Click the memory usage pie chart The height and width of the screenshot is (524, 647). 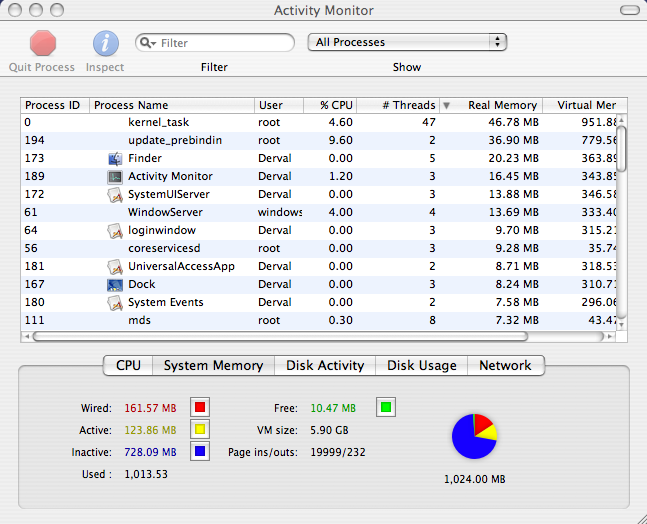475,436
